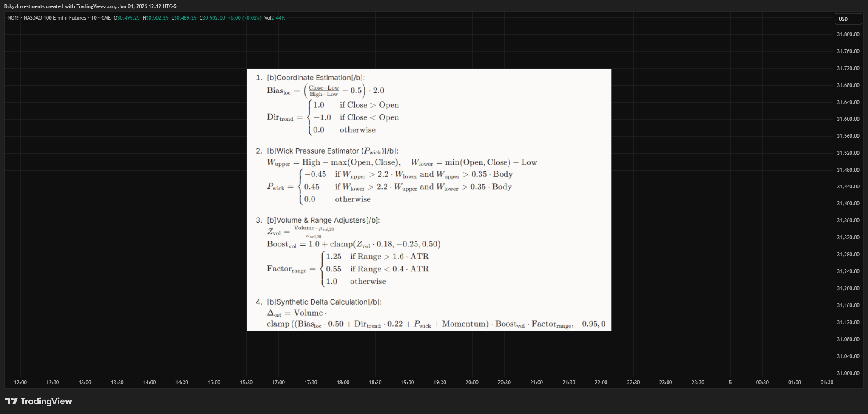Viewport: 868px width, 414px height.
Task: Click the 12:00 time label
Action: tap(20, 383)
